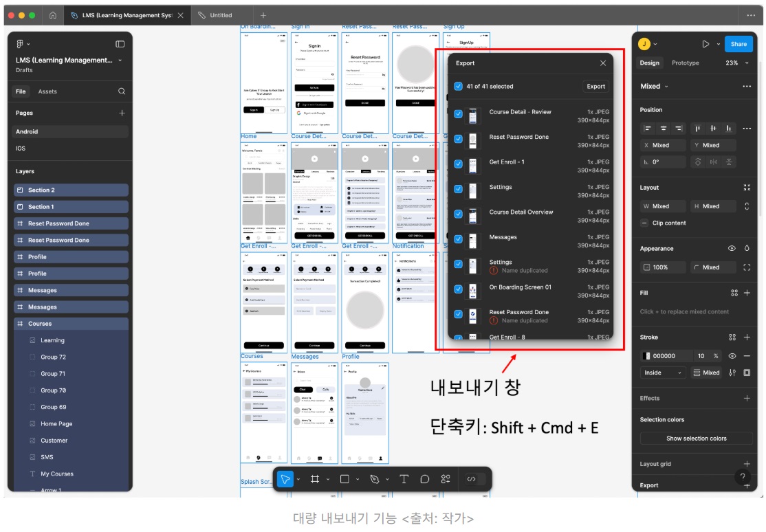
Task: Select the Comment tool
Action: pyautogui.click(x=424, y=479)
